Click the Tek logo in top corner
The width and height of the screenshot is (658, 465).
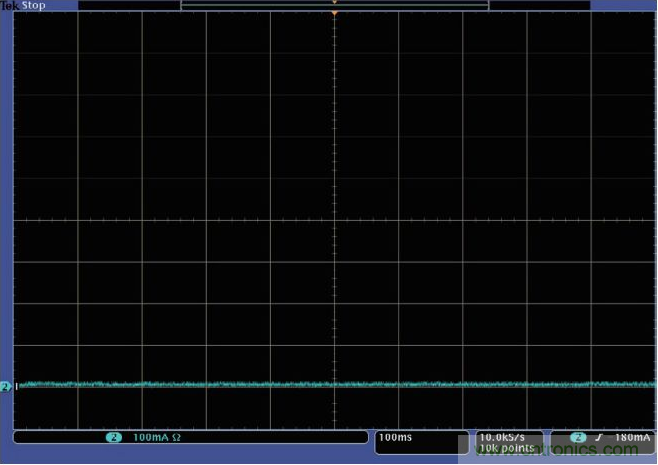point(9,5)
